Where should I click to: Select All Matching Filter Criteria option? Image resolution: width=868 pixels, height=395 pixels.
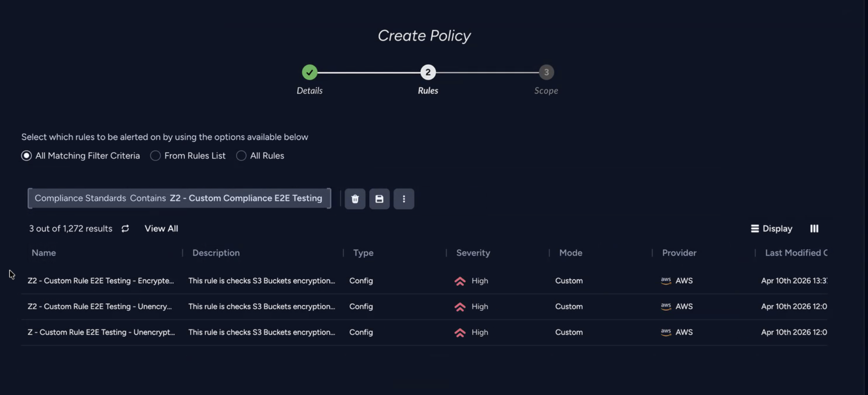tap(26, 156)
